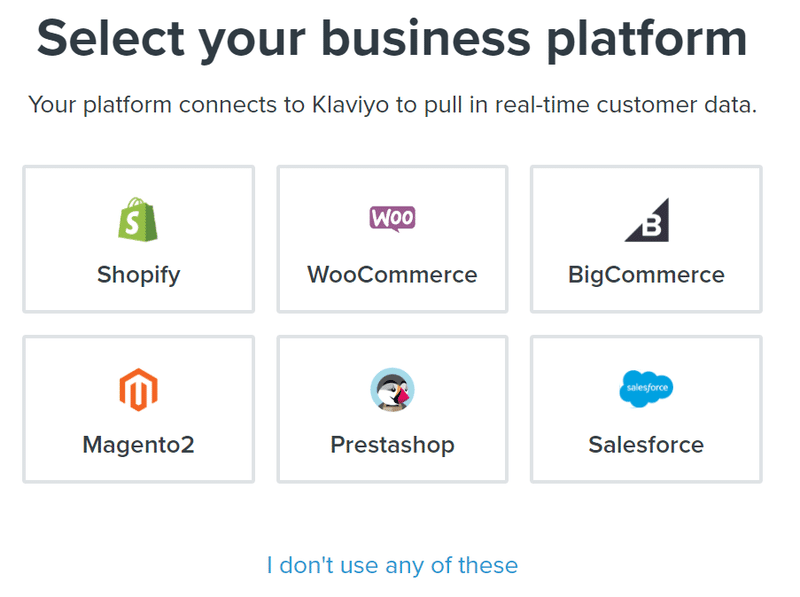Click the Prestashop puffin logo
The width and height of the screenshot is (800, 597).
(x=392, y=389)
